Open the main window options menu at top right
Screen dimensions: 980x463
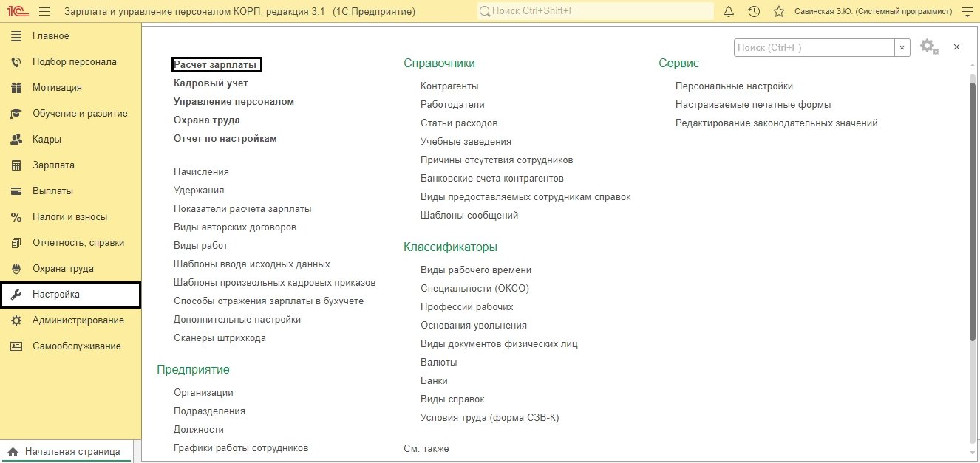(967, 12)
